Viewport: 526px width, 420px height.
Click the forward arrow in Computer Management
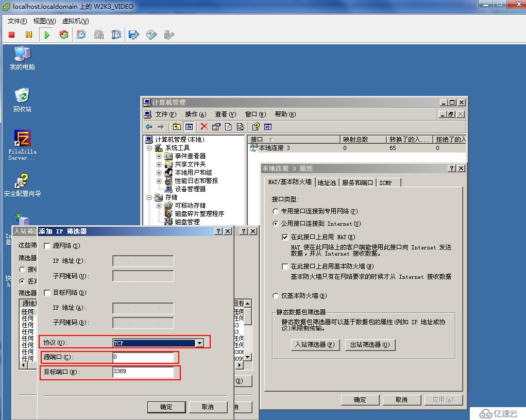point(161,127)
